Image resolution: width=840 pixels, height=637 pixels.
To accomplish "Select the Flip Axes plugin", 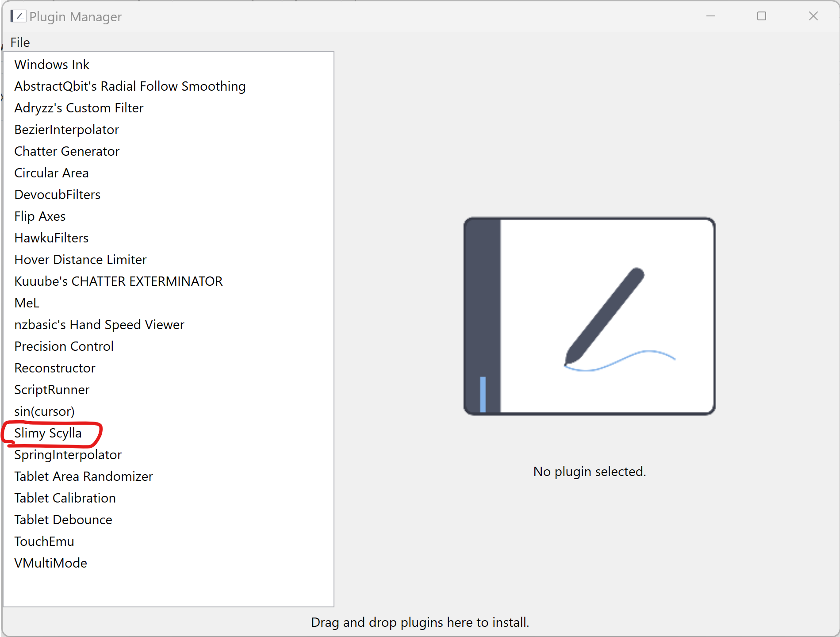I will pyautogui.click(x=40, y=216).
